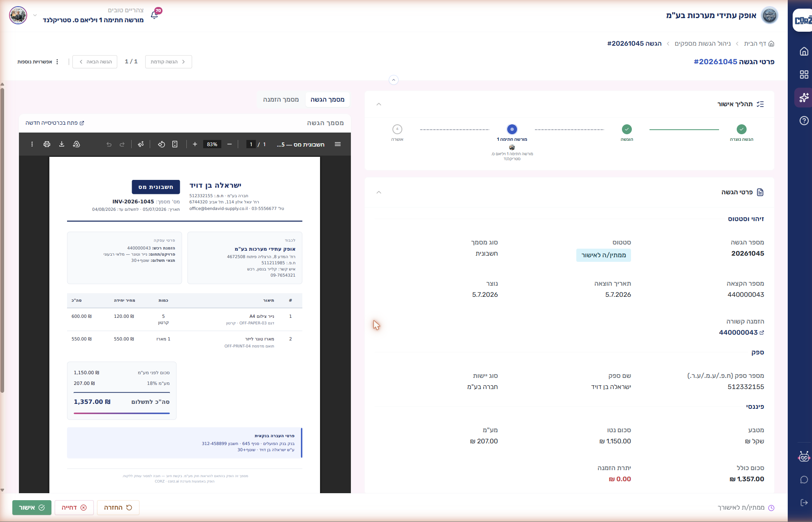Print the PDF document

47,144
